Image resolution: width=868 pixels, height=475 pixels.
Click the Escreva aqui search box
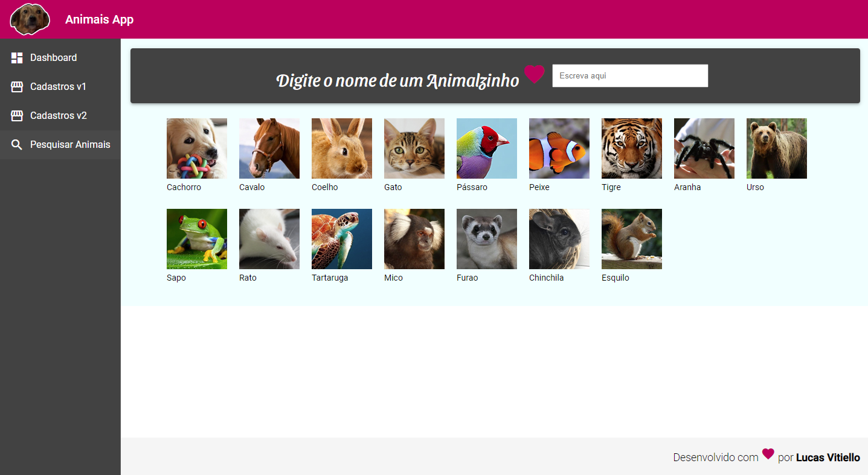click(629, 75)
